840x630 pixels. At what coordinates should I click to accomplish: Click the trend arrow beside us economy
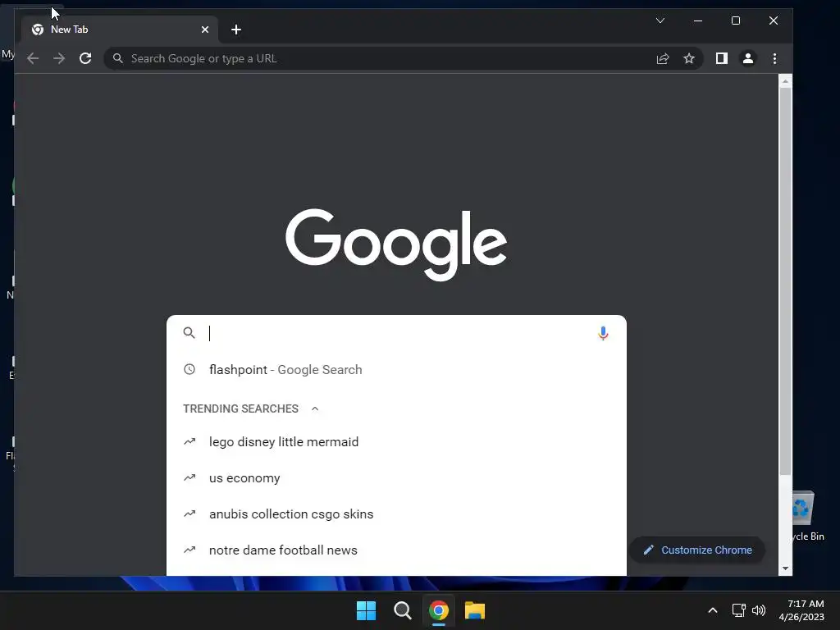(189, 477)
